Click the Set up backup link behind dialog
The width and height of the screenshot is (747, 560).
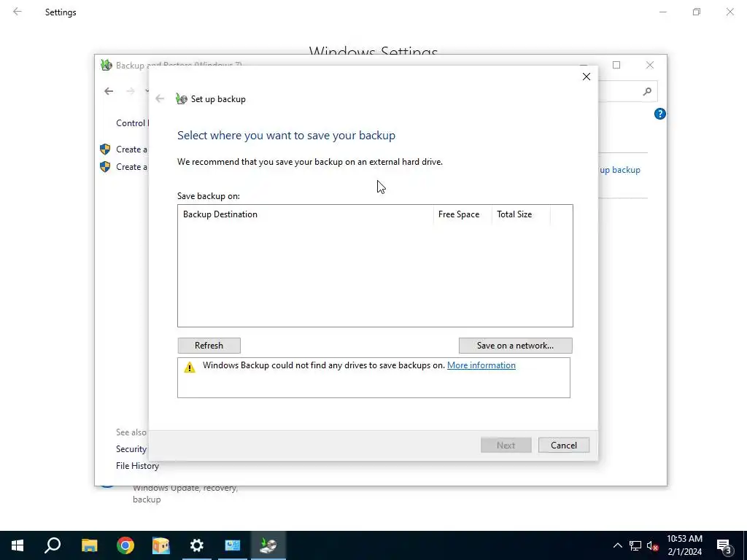coord(619,169)
